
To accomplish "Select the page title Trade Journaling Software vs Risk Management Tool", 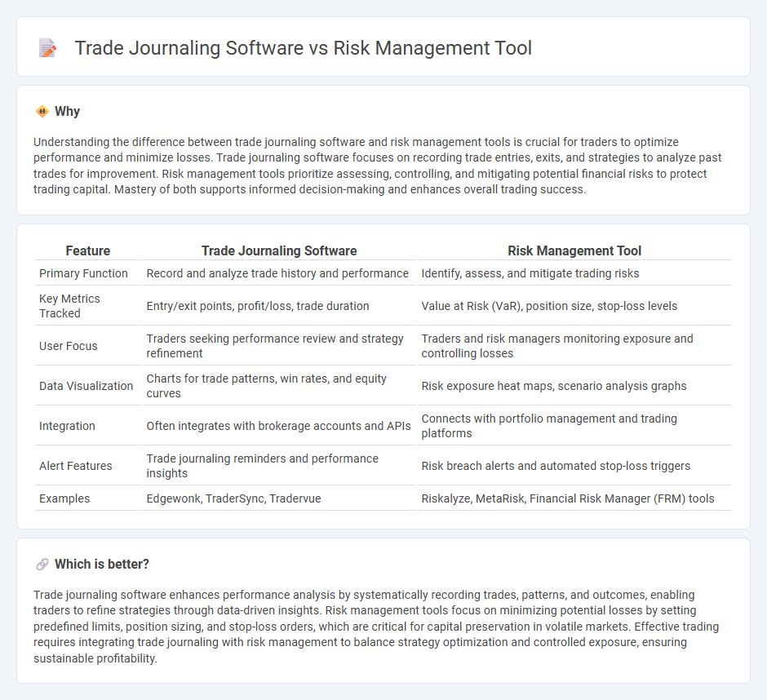I will (x=303, y=48).
